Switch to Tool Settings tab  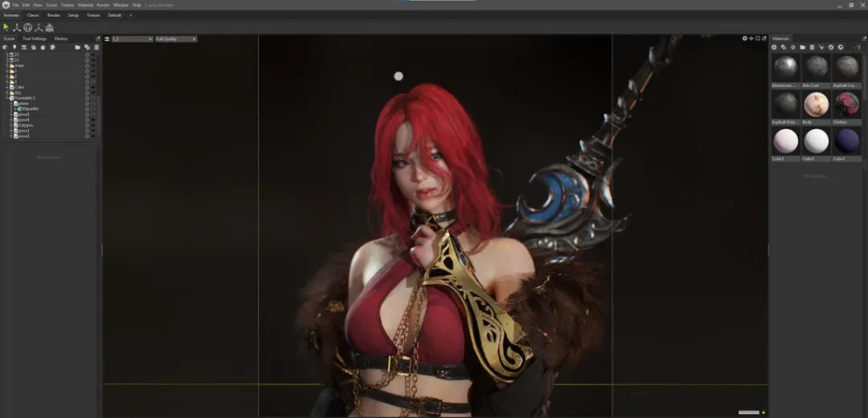coord(35,39)
